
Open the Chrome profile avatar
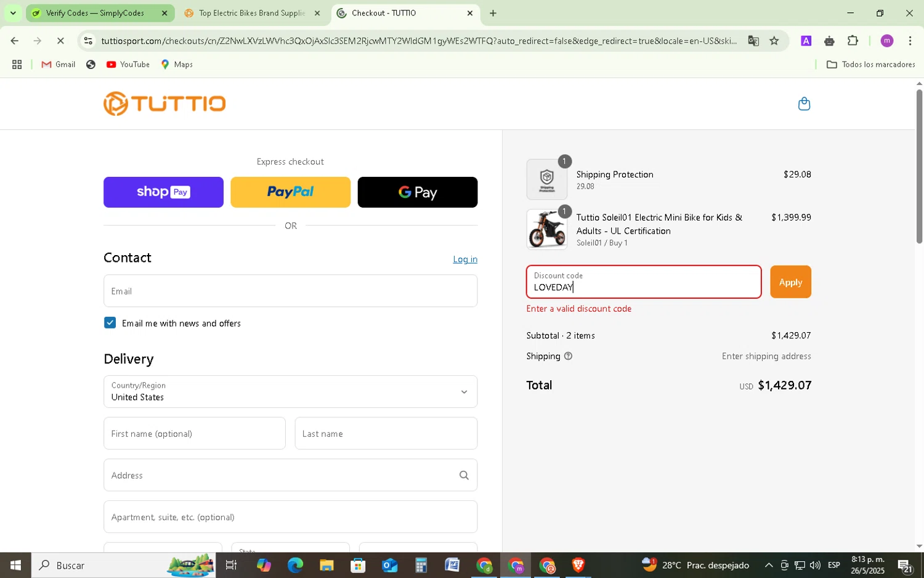click(887, 41)
